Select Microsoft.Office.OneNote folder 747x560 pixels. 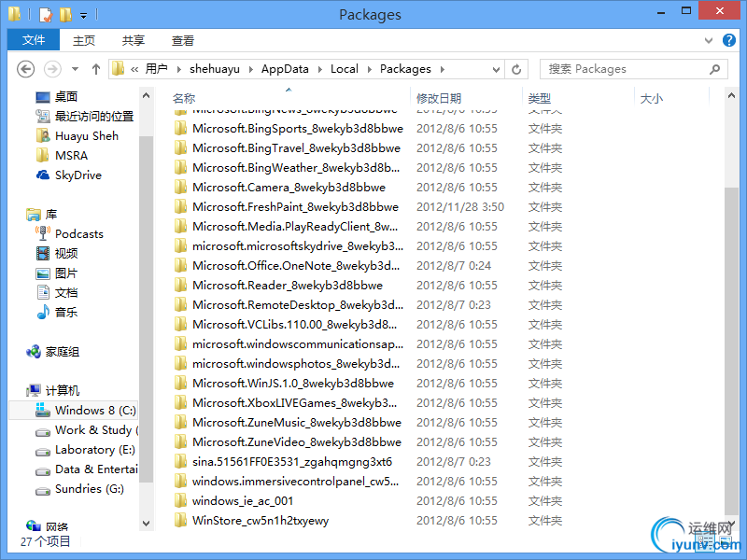[296, 266]
